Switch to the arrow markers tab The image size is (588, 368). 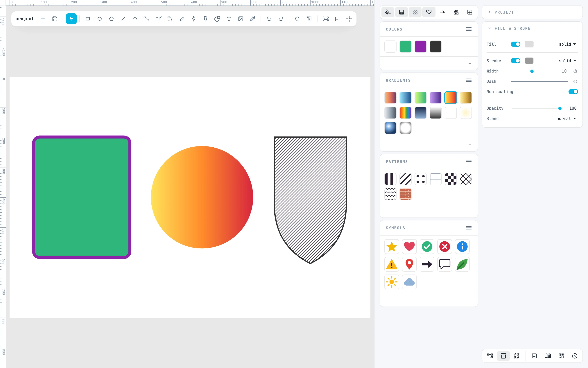click(x=442, y=12)
